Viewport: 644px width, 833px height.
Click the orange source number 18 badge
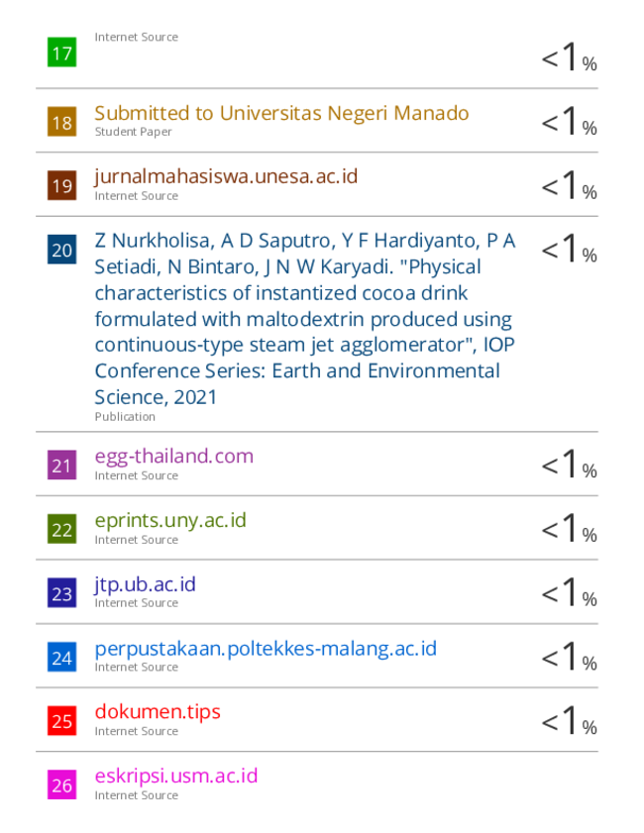point(61,122)
